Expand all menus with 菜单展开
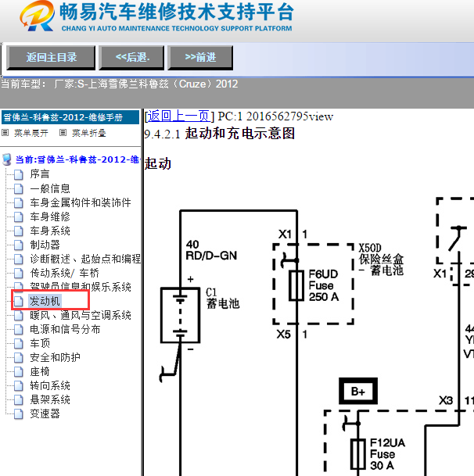474x476 pixels. pyautogui.click(x=31, y=133)
